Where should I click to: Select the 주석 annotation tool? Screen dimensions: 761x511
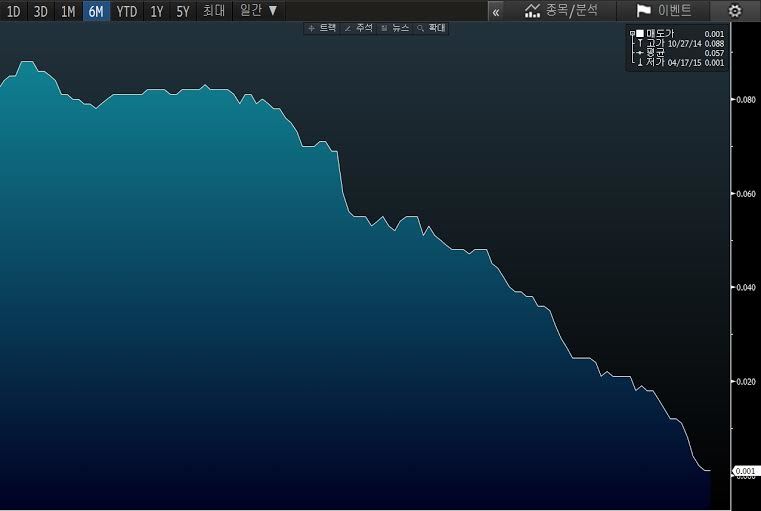358,28
